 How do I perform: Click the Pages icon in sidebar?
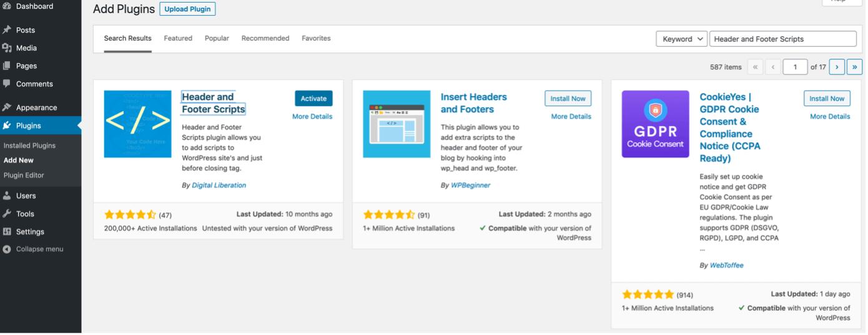pyautogui.click(x=7, y=66)
